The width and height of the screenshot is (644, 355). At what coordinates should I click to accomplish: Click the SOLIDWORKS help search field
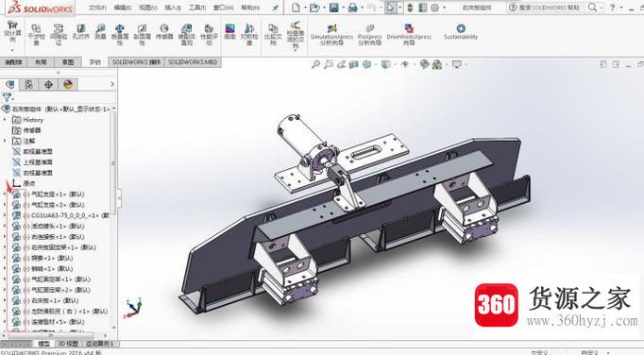549,8
